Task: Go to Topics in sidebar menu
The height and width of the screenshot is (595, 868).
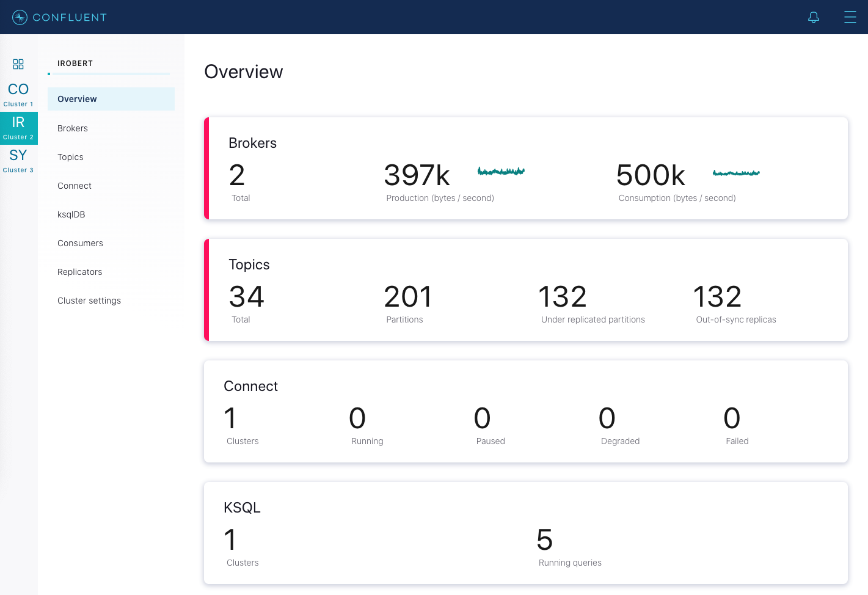Action: (70, 157)
